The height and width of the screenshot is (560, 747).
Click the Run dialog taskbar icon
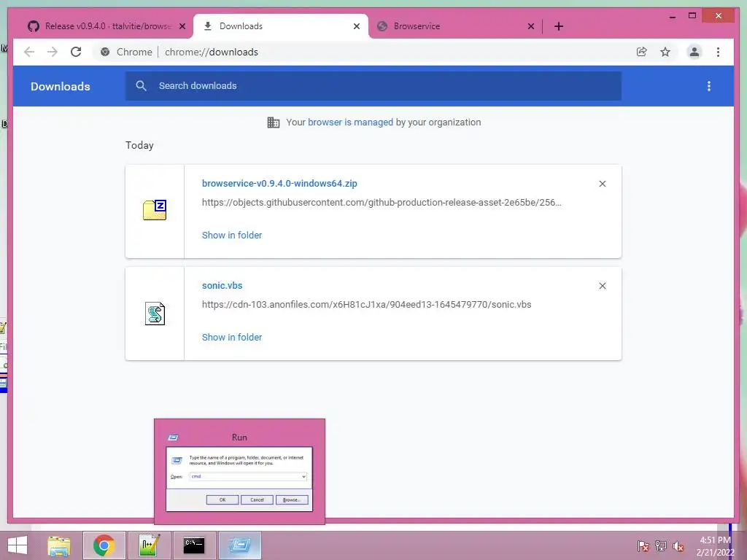tap(239, 545)
